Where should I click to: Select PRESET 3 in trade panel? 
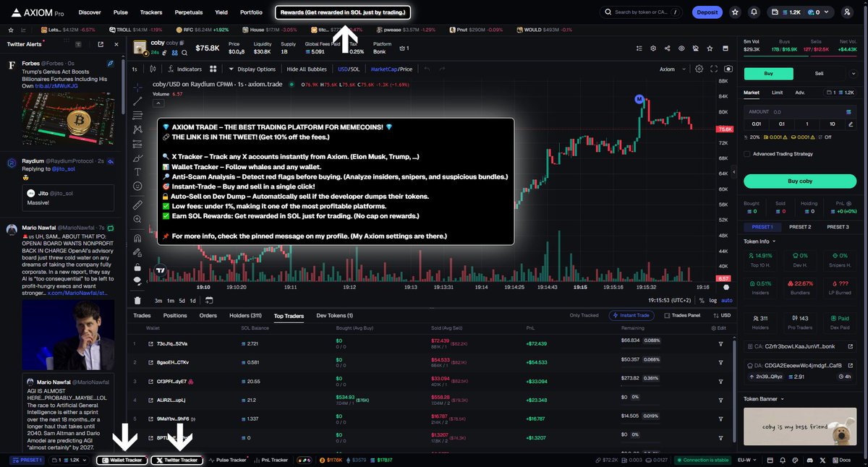point(838,227)
